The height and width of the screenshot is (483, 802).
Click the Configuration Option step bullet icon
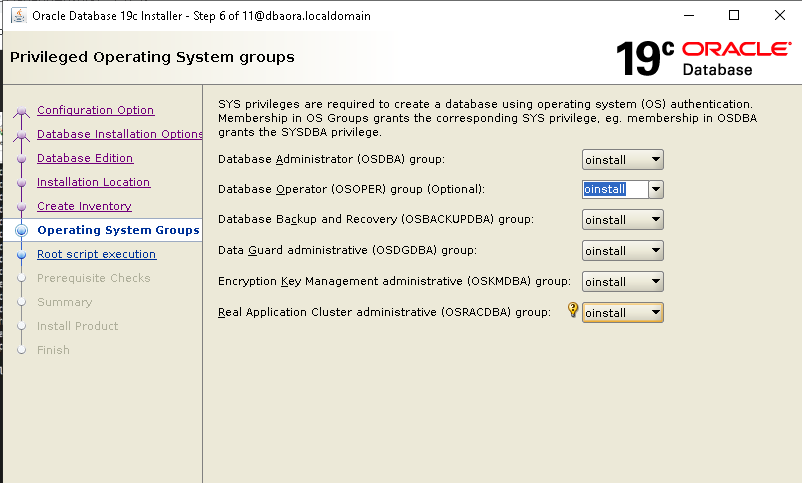[x=21, y=111]
